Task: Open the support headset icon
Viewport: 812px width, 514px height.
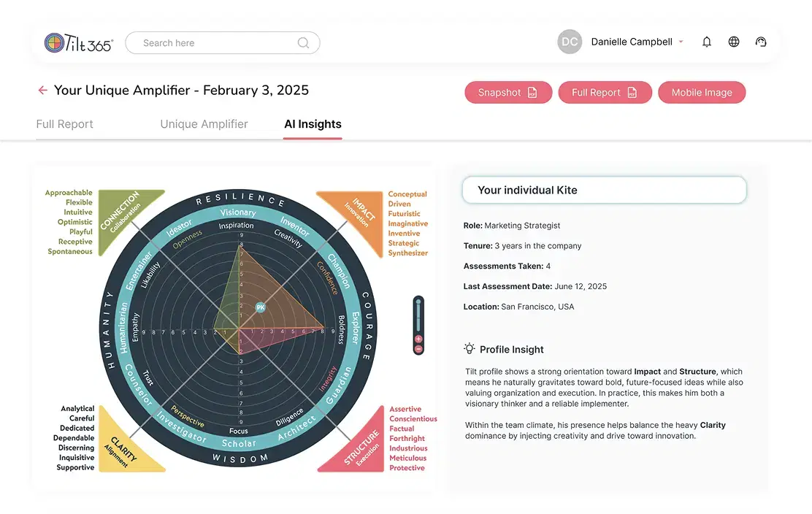Action: [761, 42]
